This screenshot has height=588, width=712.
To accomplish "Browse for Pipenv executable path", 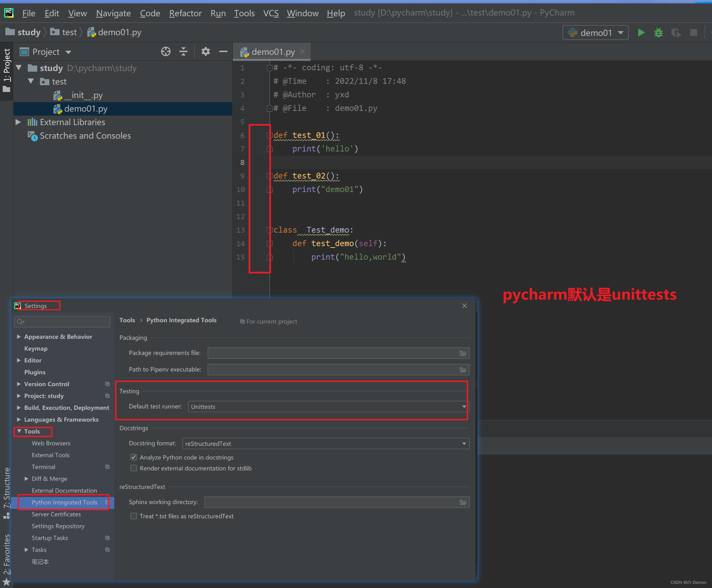I will click(463, 370).
